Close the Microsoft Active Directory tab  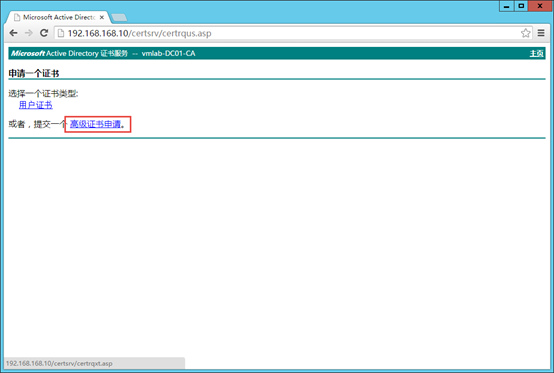[102, 17]
